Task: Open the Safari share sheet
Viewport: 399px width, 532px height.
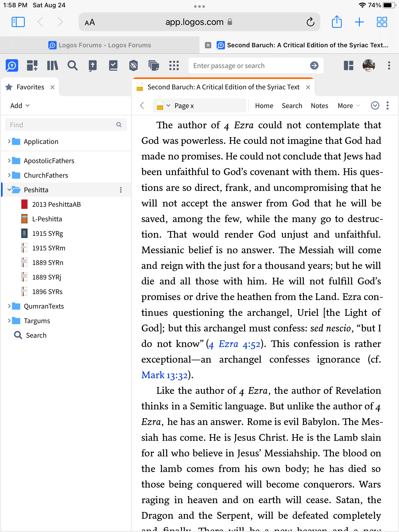Action: 337,22
